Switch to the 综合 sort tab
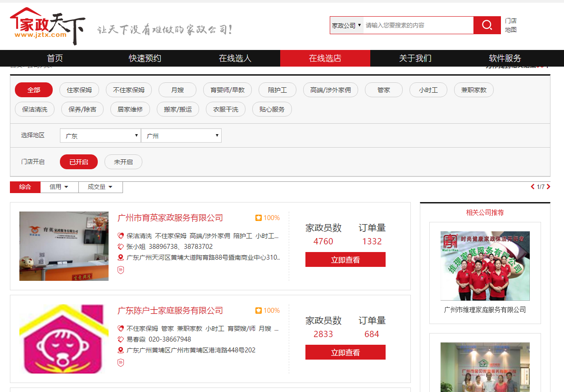The image size is (564, 392). (x=25, y=187)
